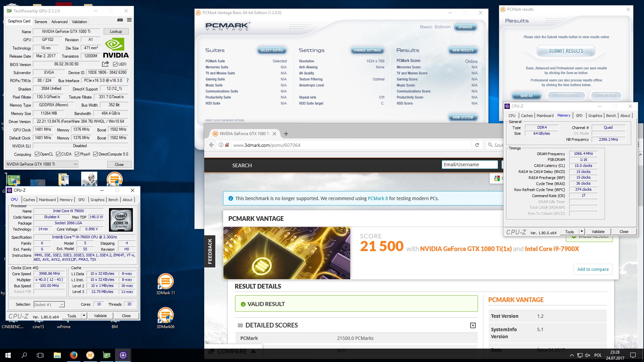The height and width of the screenshot is (362, 644).
Task: Click CHANGE SETTINGS button
Action: point(367,50)
